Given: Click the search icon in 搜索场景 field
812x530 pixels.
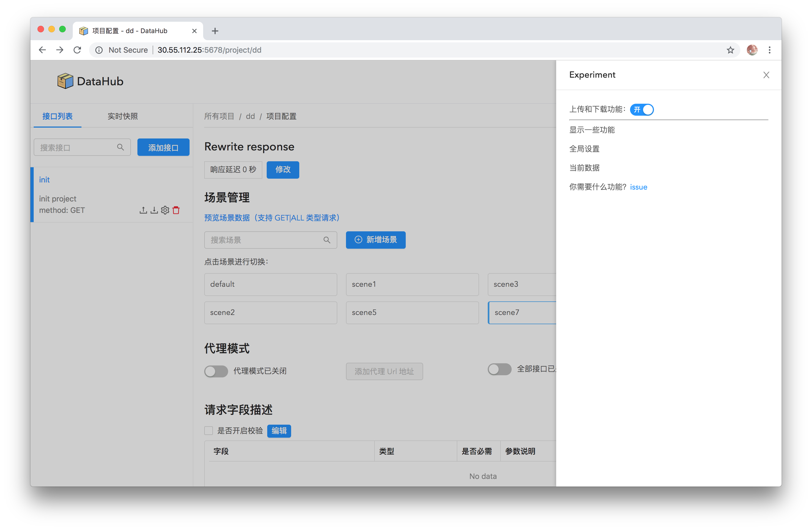Looking at the screenshot, I should 326,240.
